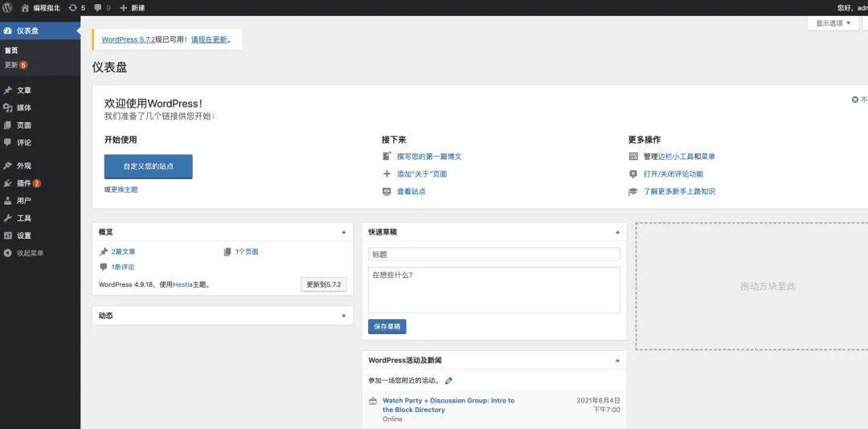Viewport: 868px width, 429px height.
Task: Click the 编程指北 site name
Action: point(47,8)
